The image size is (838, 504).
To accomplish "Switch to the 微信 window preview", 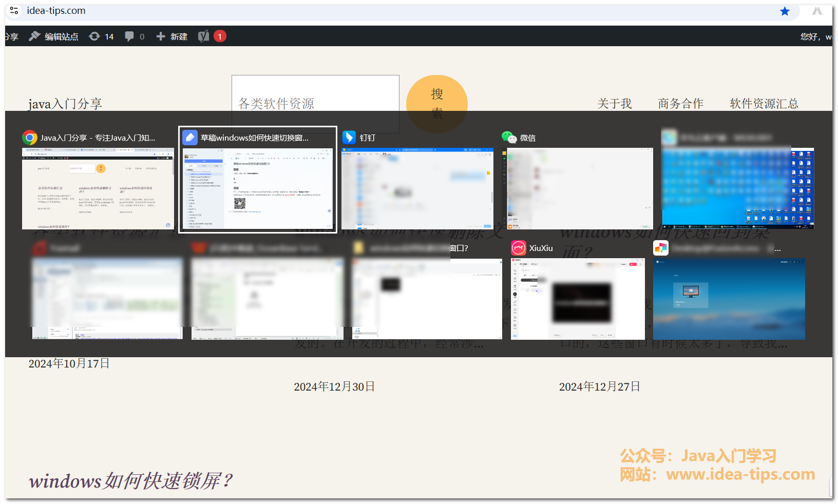I will coord(580,188).
